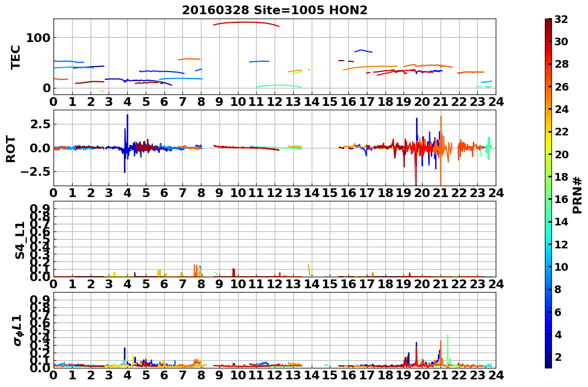Image resolution: width=588 pixels, height=387 pixels.
Task: Click hour "14" below the S4_L1 panel
Action: [x=312, y=284]
